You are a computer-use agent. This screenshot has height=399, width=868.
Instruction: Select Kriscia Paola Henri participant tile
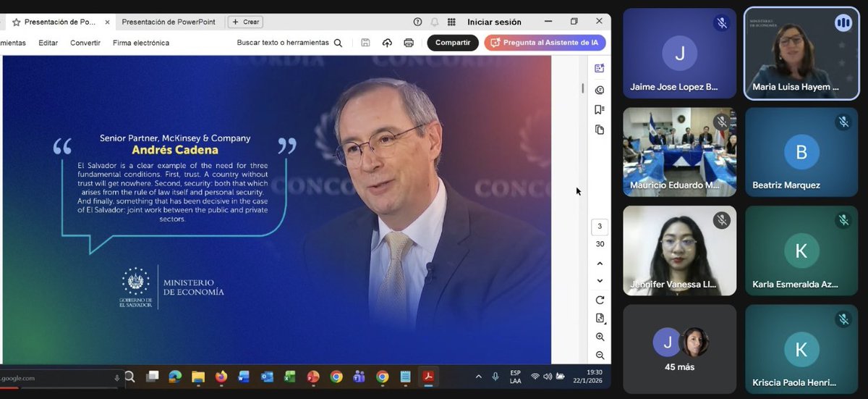[x=801, y=349]
